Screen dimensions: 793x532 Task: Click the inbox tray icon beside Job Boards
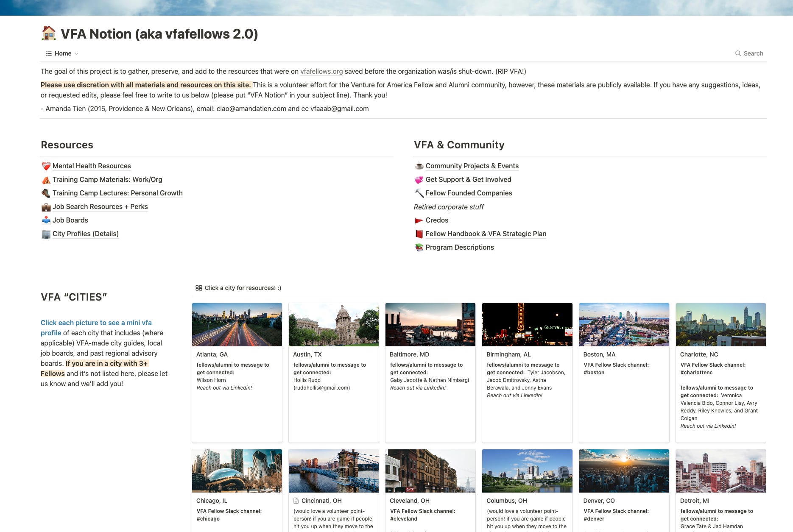coord(46,220)
